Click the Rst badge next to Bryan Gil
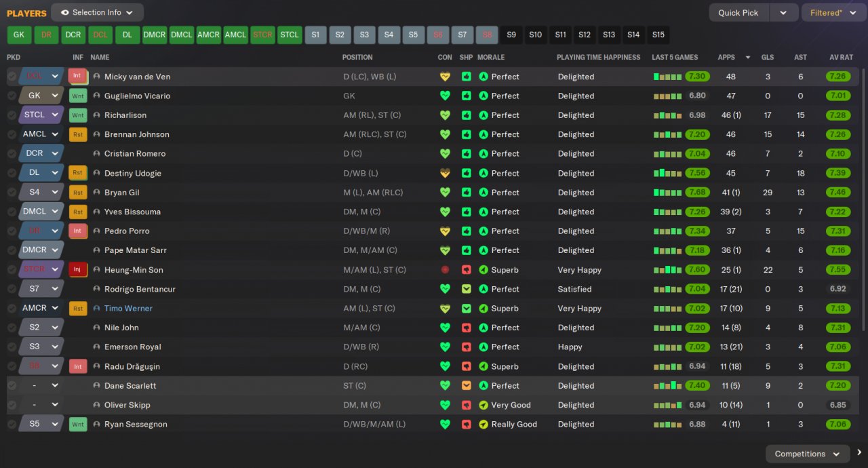This screenshot has height=468, width=868. click(x=78, y=193)
